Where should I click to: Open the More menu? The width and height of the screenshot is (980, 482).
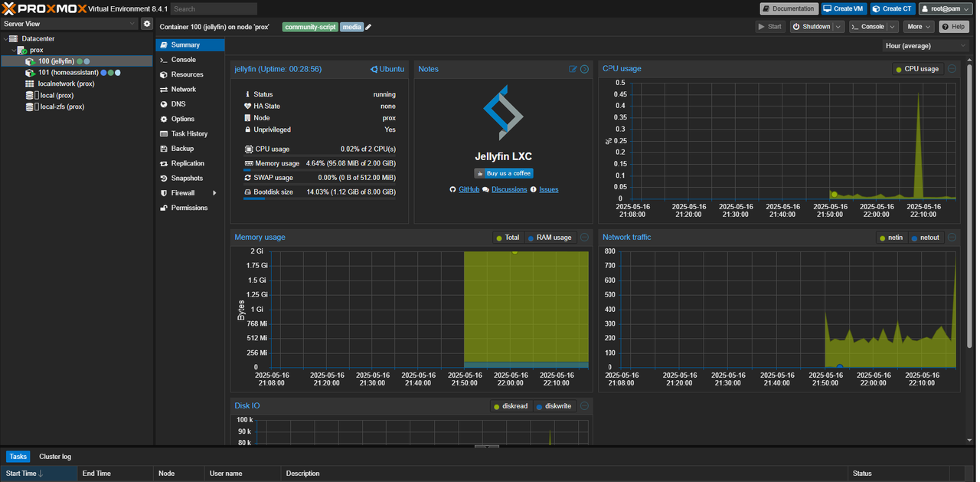919,27
